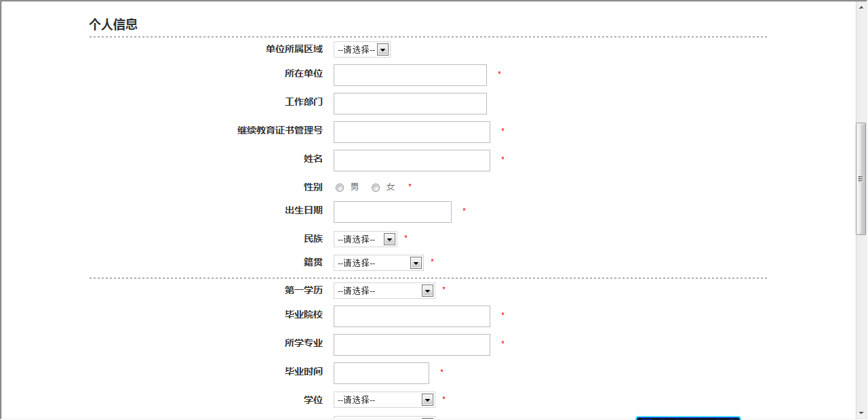Click the scrollbar up arrow
This screenshot has height=420, width=868.
click(861, 6)
